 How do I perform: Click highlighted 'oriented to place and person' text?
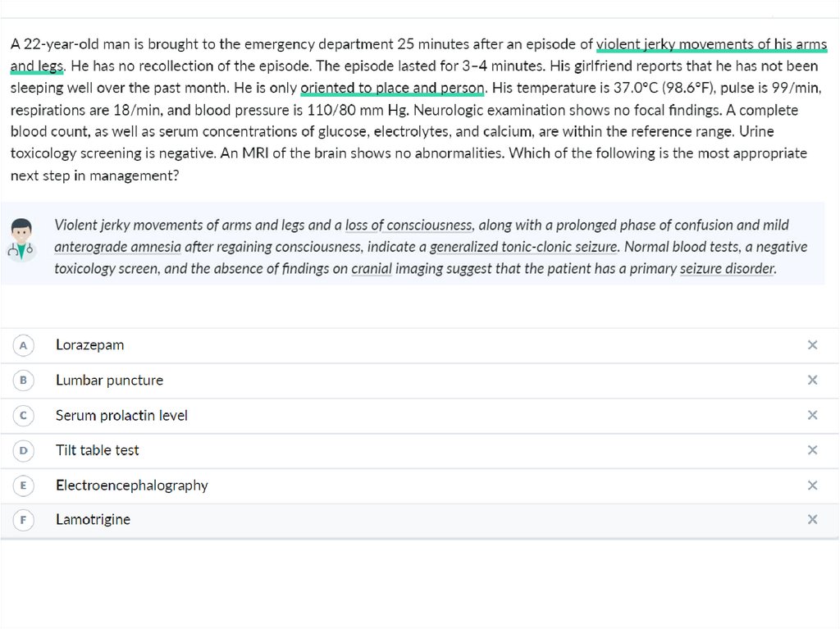392,88
